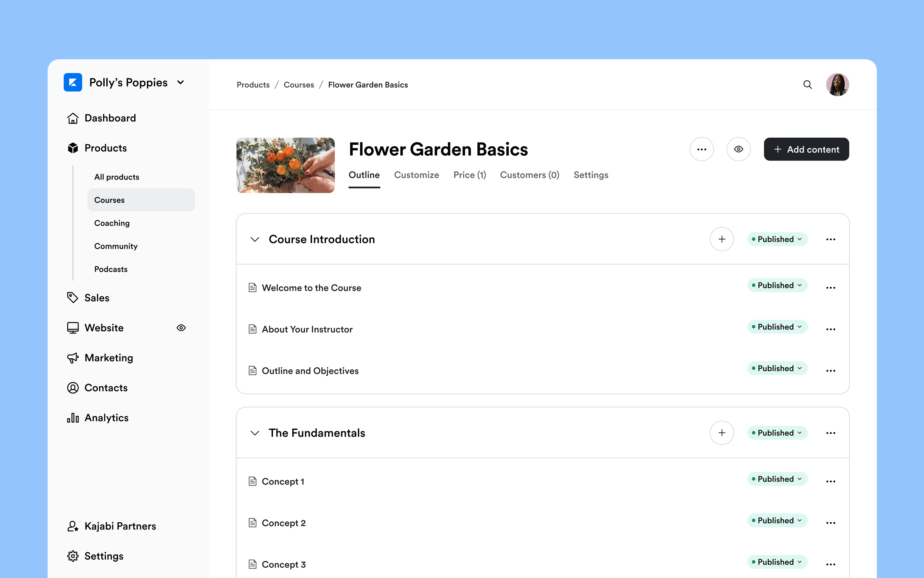The height and width of the screenshot is (578, 924).
Task: Click the Kajabi logo icon
Action: click(73, 82)
